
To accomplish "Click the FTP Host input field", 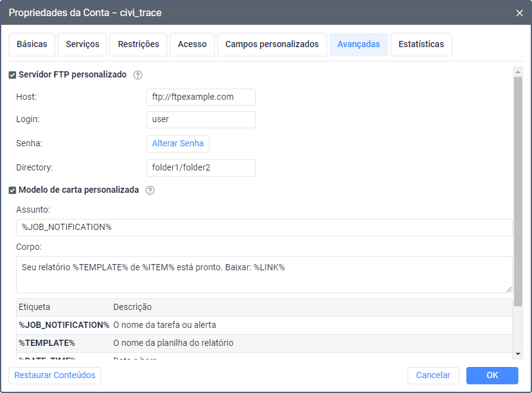I will [x=201, y=97].
